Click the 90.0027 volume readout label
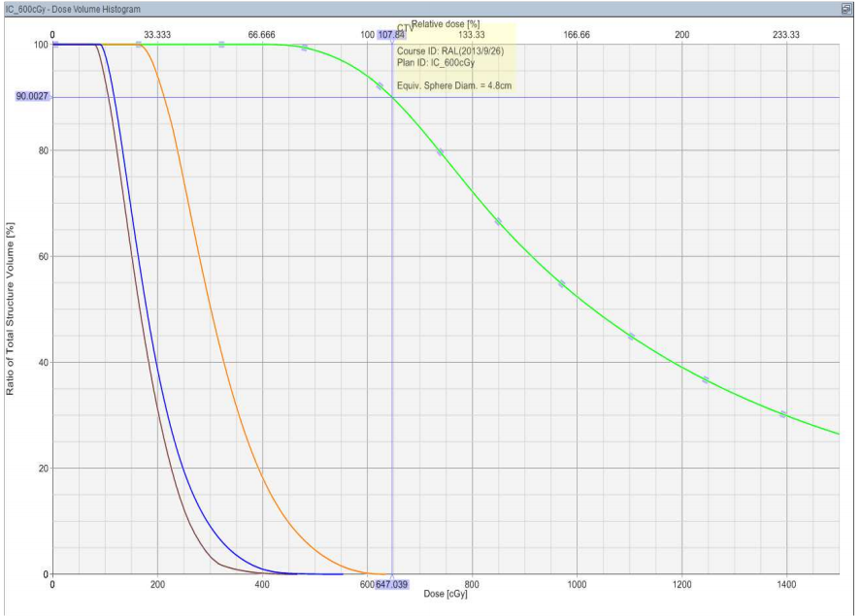861x616 pixels. tap(32, 97)
